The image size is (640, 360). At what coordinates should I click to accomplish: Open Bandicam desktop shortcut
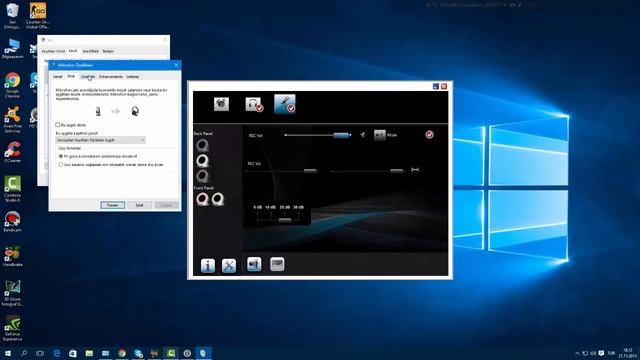pyautogui.click(x=13, y=222)
